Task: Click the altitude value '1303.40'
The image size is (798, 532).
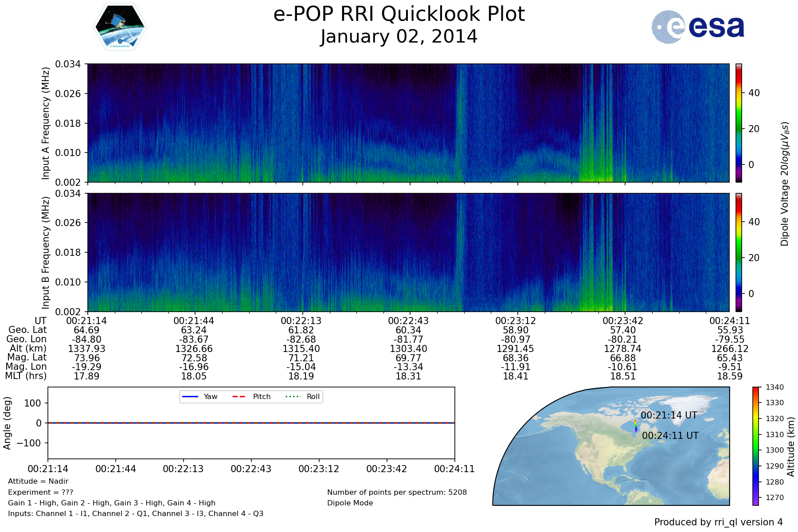Action: point(408,349)
